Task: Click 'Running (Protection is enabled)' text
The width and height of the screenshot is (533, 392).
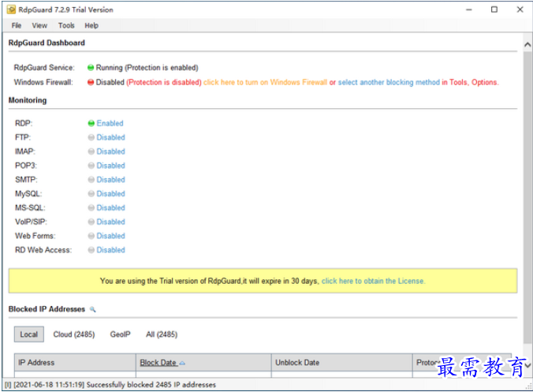Action: pos(147,68)
